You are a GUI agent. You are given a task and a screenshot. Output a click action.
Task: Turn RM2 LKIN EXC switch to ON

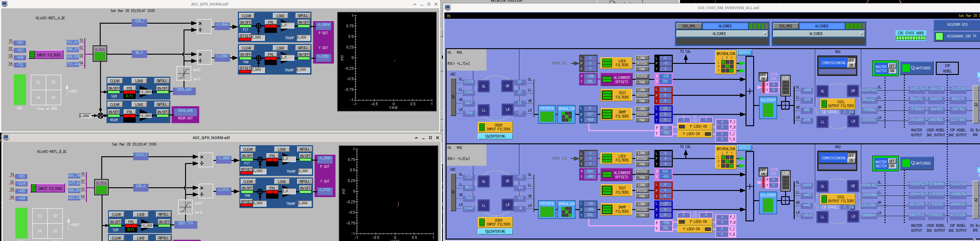click(763, 174)
